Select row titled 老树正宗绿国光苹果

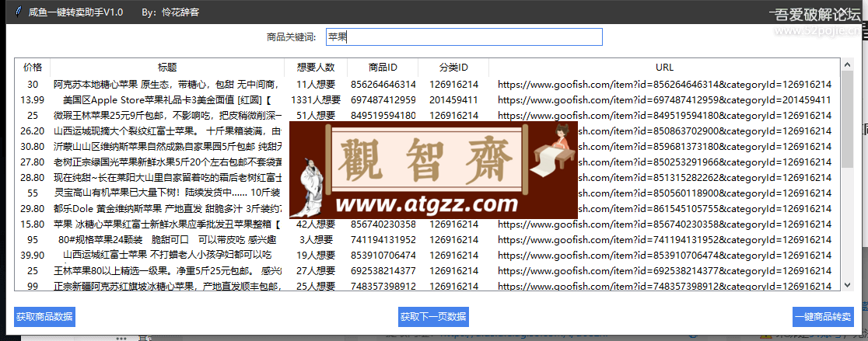(427, 162)
